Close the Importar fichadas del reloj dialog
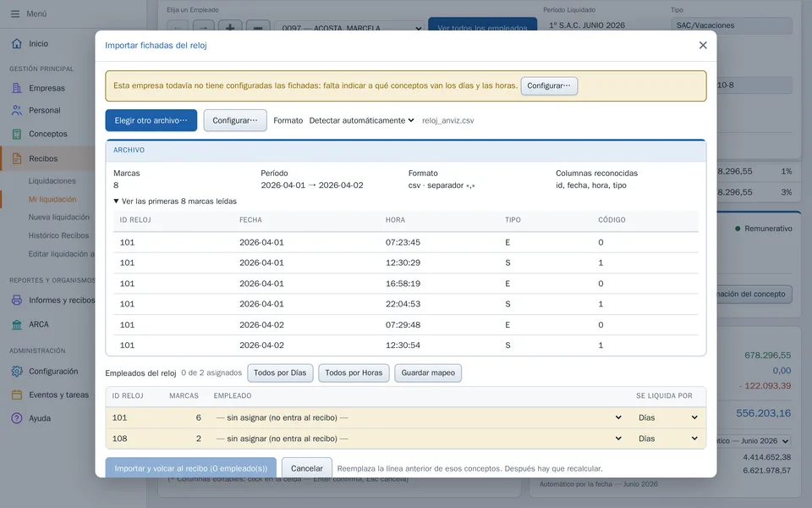Viewport: 812px width, 508px height. click(x=703, y=45)
